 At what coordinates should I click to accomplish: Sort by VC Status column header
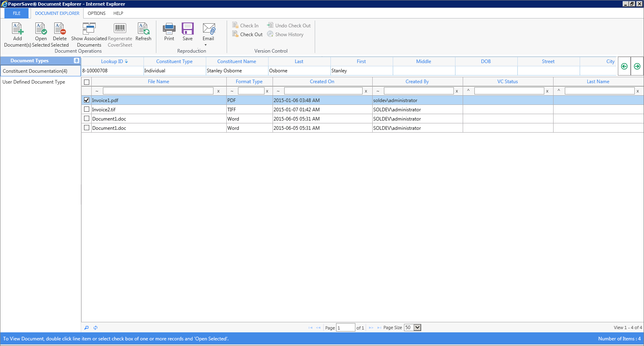[508, 82]
